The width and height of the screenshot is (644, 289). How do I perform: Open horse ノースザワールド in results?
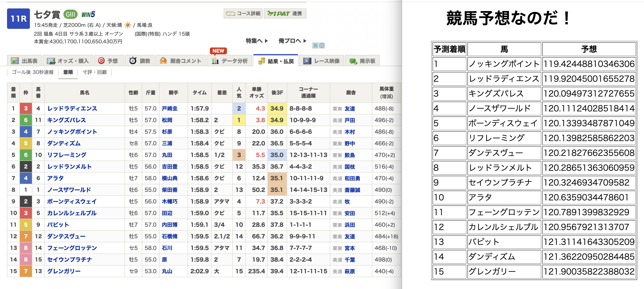coord(69,190)
